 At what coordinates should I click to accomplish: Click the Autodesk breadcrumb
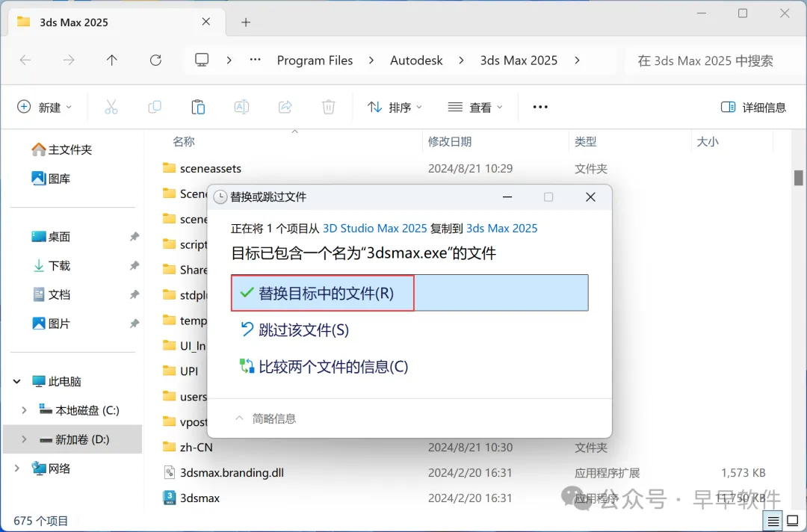coord(416,61)
